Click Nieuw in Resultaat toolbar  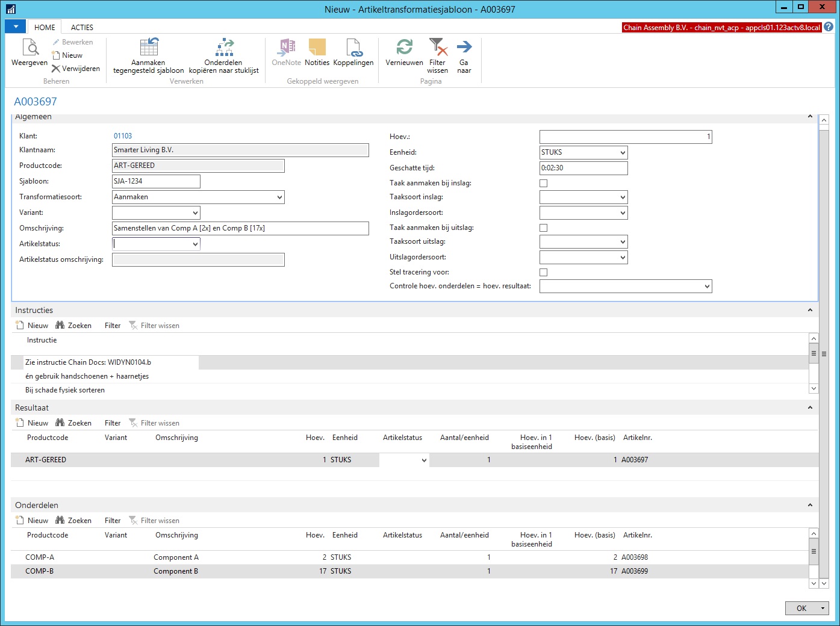(x=32, y=423)
